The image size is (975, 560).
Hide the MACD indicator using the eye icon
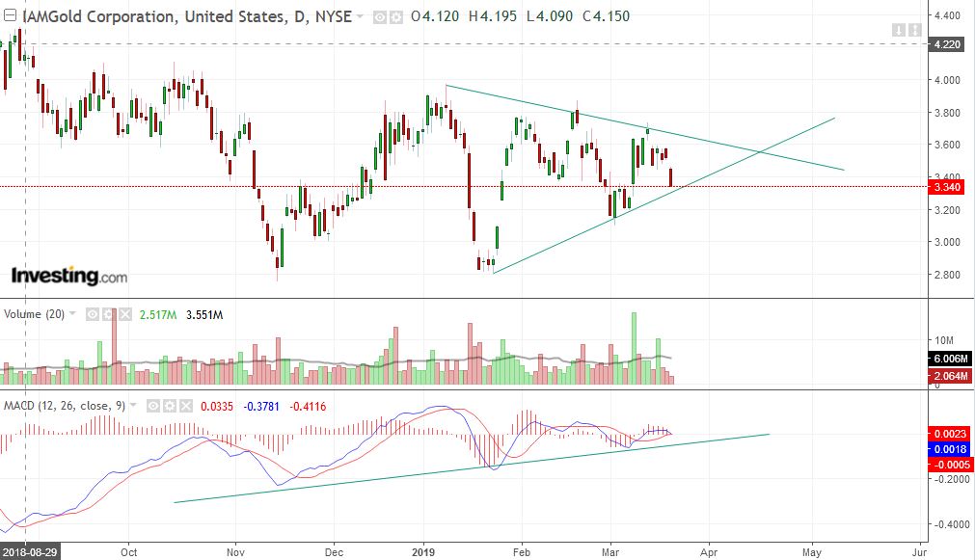[153, 407]
